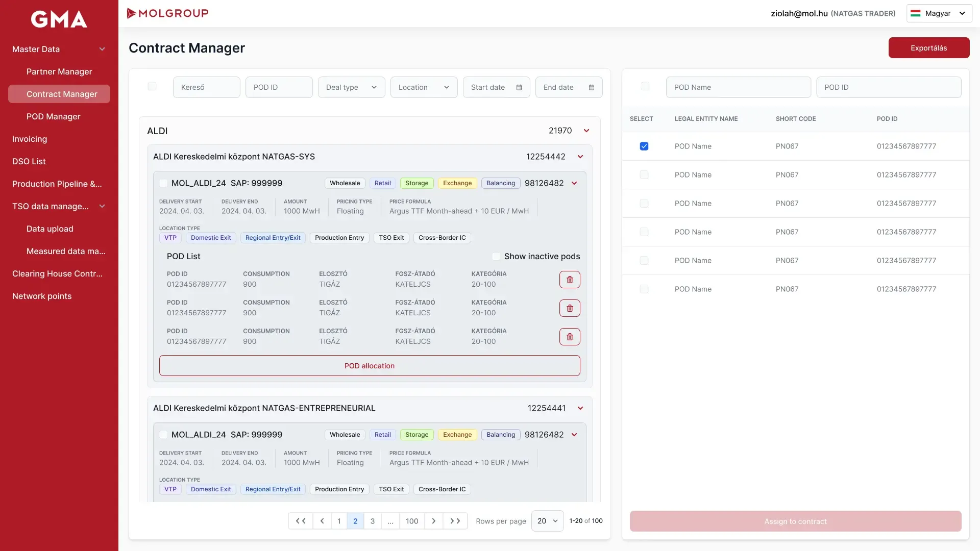Enable Show inactive pods checkbox
Viewport: 980px width, 551px height.
[x=496, y=257]
